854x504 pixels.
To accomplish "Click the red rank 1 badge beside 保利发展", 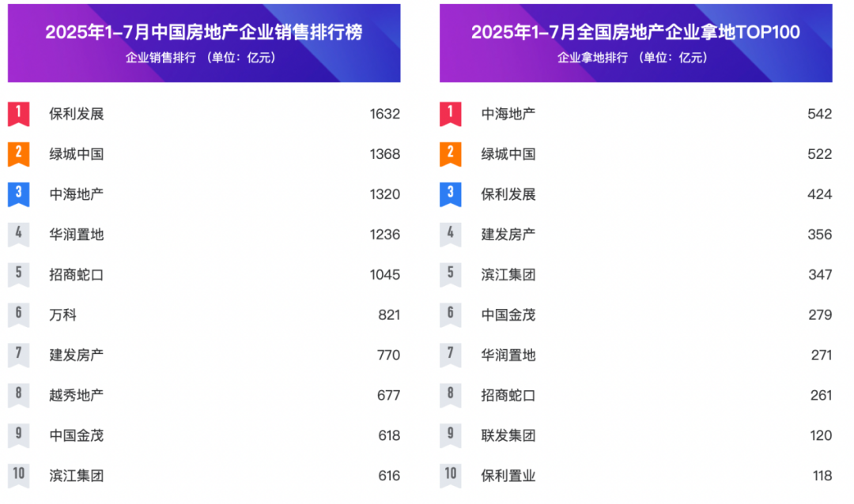I will pyautogui.click(x=18, y=114).
